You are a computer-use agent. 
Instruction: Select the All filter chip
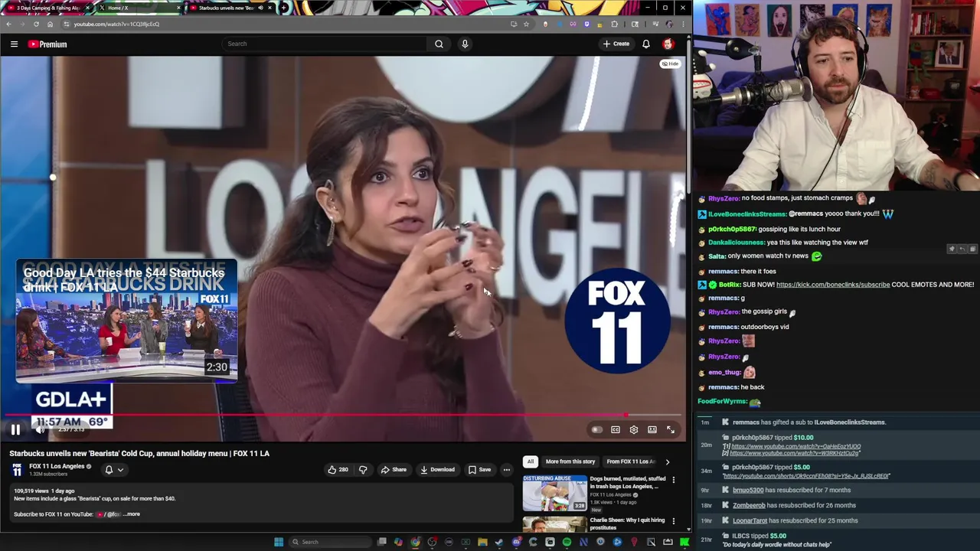530,461
